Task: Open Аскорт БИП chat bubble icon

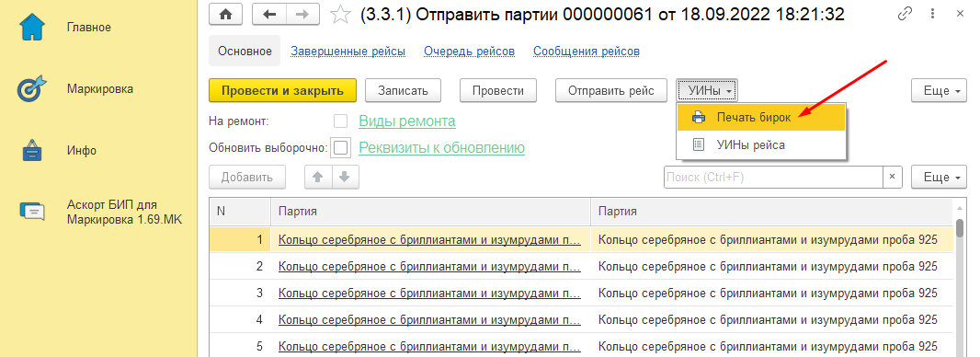Action: pyautogui.click(x=32, y=211)
